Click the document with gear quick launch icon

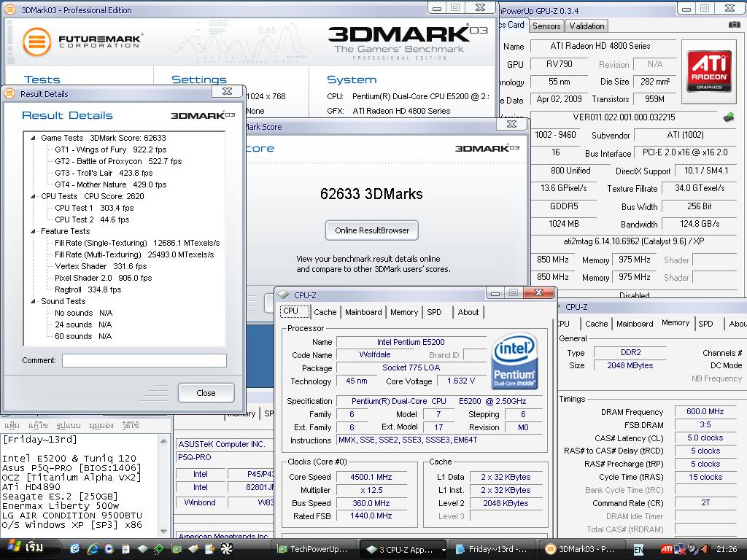pos(209,549)
